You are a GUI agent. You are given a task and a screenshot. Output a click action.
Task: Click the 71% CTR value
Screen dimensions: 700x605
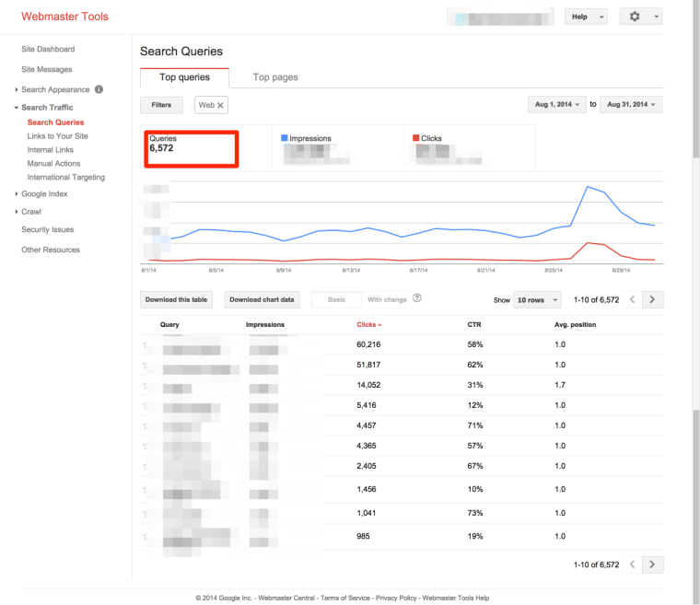(x=475, y=425)
